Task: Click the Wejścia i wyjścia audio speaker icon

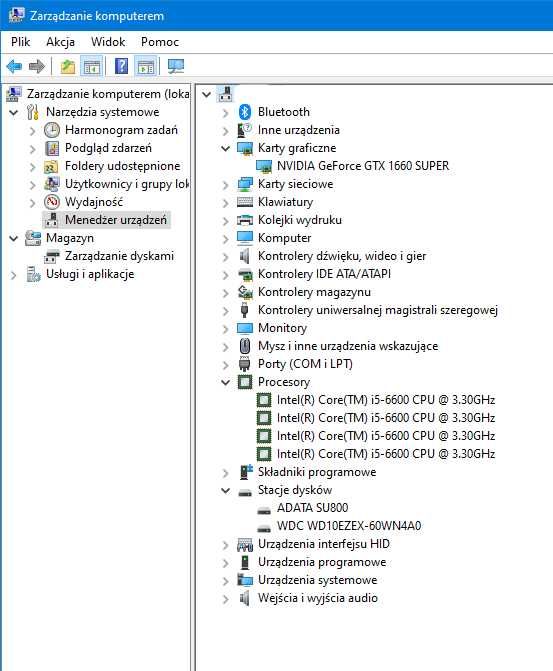Action: pos(244,598)
